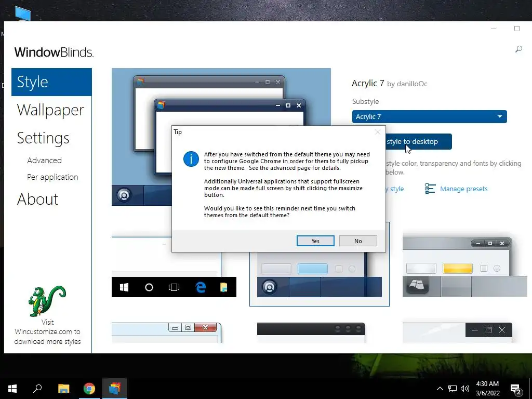Click Yes in the Tip dialog
This screenshot has height=399, width=532.
[315, 241]
